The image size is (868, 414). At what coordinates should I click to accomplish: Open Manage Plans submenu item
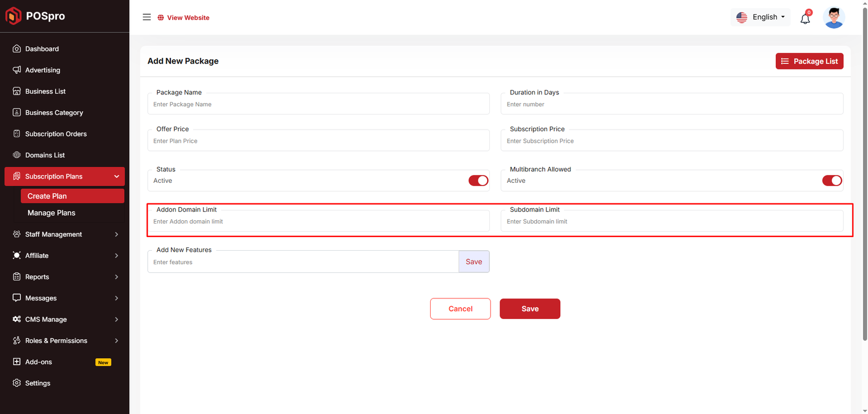(52, 213)
